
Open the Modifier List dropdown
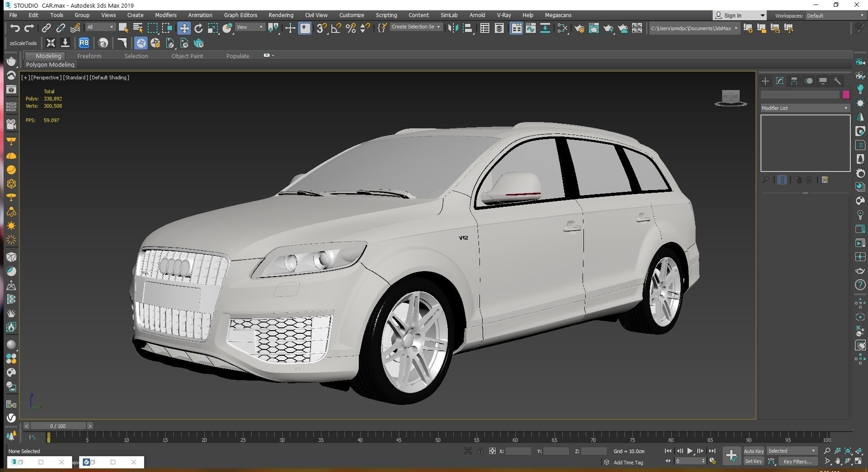coord(805,108)
